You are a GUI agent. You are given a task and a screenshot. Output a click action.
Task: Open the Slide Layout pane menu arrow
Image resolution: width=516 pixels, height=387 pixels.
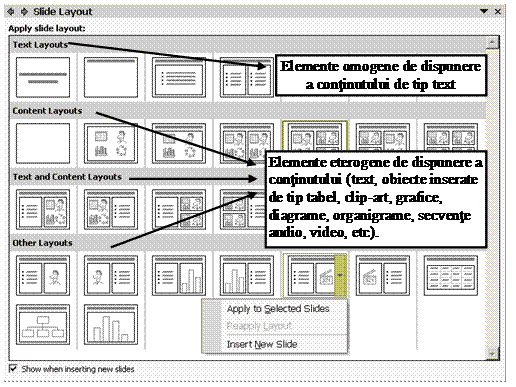pyautogui.click(x=484, y=11)
